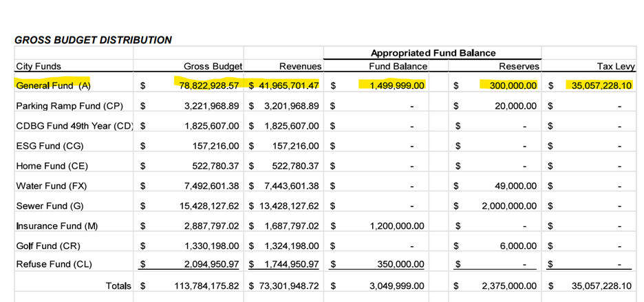The image size is (644, 302).
Task: Click the Appropriated Fund Balance heading
Action: 433,53
